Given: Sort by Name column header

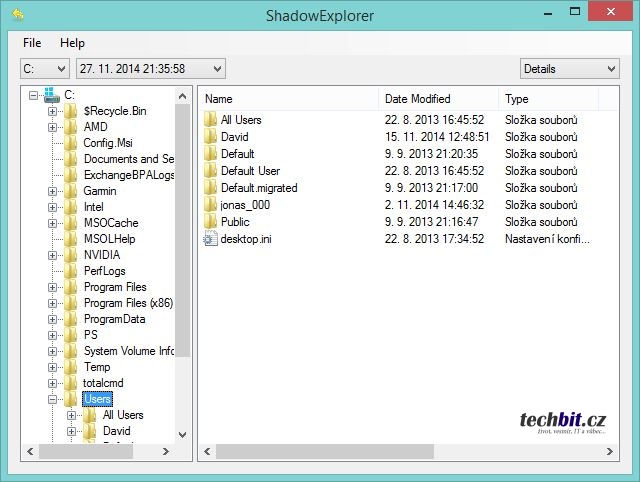Looking at the screenshot, I should 289,99.
